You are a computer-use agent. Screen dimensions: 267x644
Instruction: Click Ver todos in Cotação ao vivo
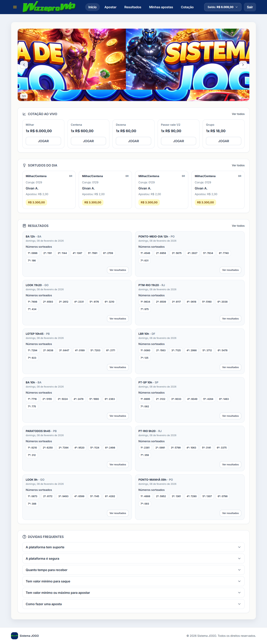[238, 114]
